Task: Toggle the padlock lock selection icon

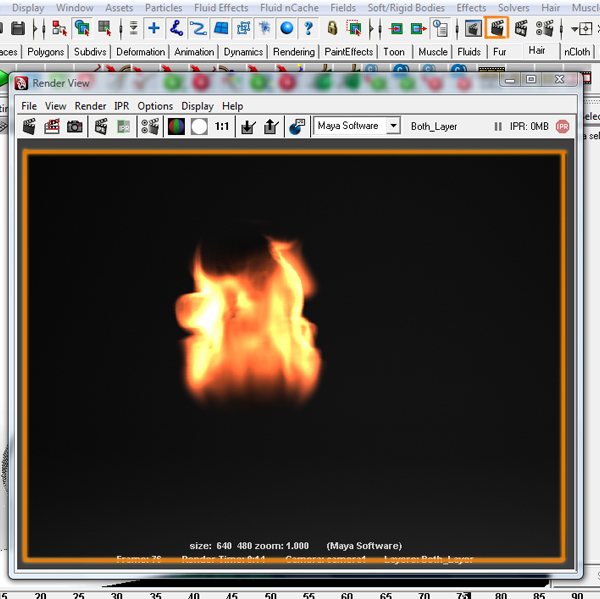Action: pyautogui.click(x=333, y=28)
